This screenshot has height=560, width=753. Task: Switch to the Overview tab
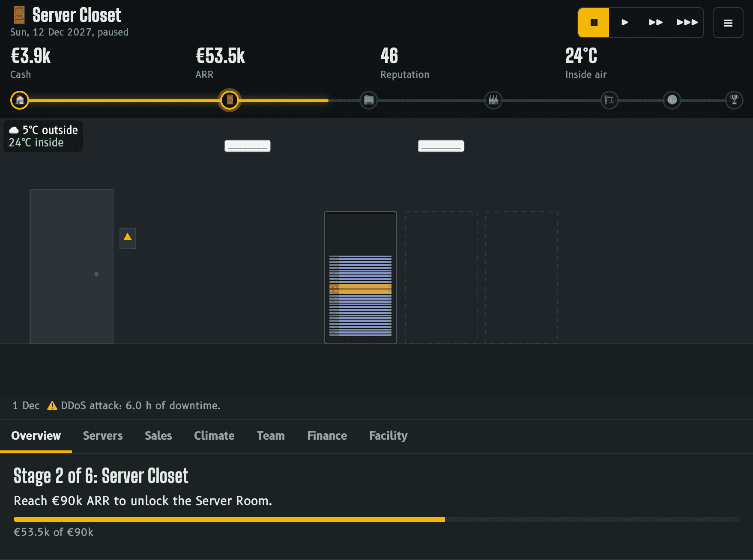click(36, 436)
